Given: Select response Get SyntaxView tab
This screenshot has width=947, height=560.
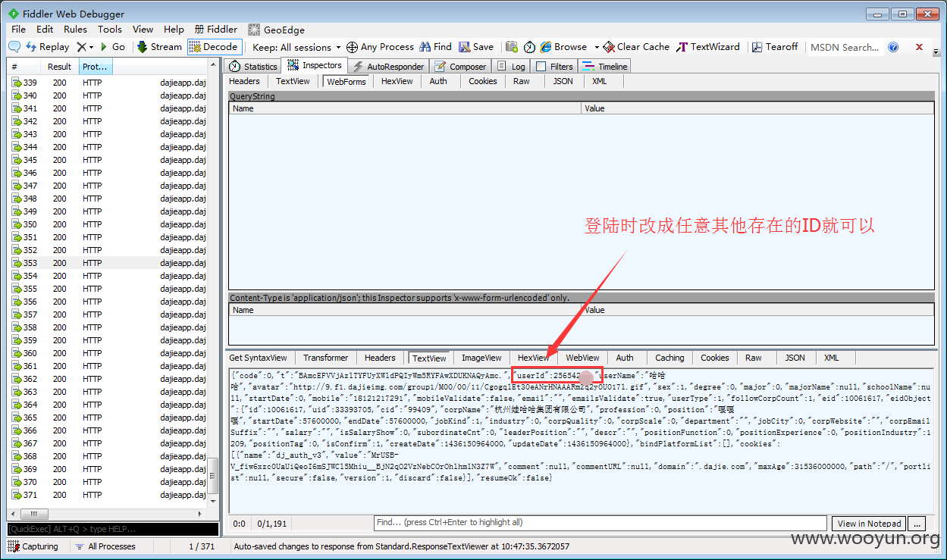Looking at the screenshot, I should (258, 358).
